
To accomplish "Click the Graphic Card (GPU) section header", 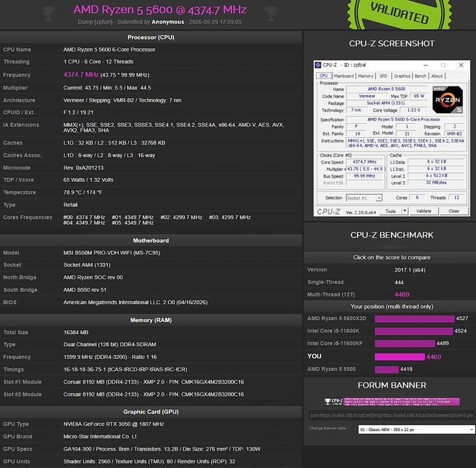I will coord(151,412).
